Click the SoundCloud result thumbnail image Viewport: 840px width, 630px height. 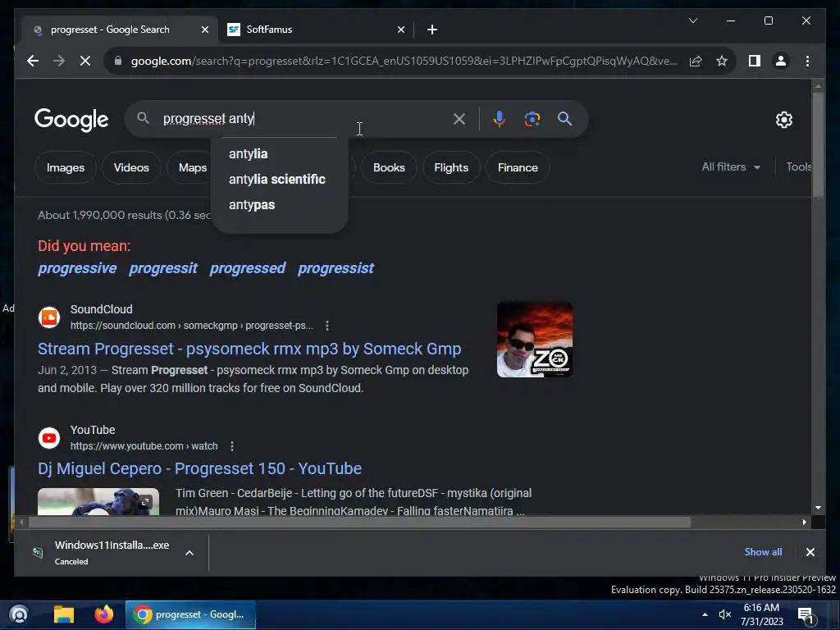535,340
